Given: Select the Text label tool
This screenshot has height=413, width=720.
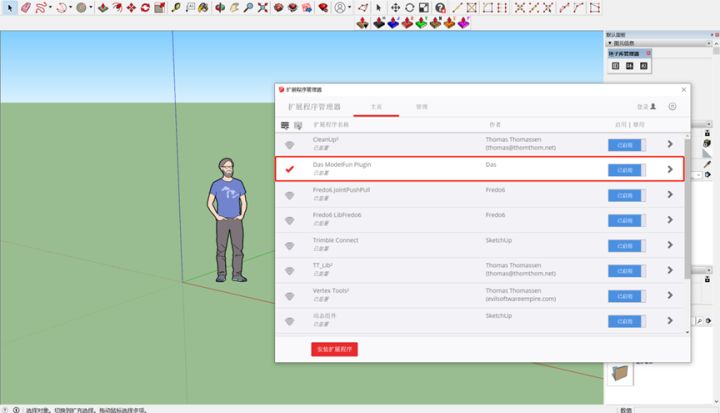Looking at the screenshot, I should tap(190, 7).
